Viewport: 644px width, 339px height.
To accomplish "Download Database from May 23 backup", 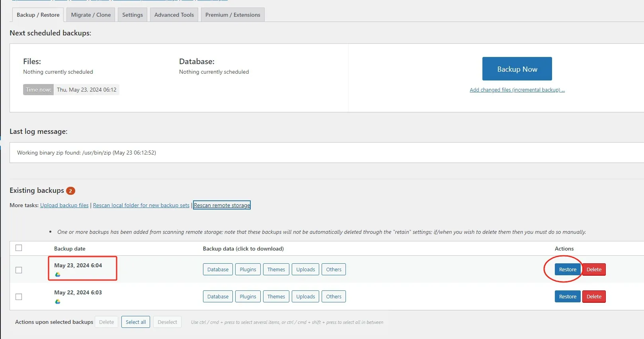I will pyautogui.click(x=218, y=270).
